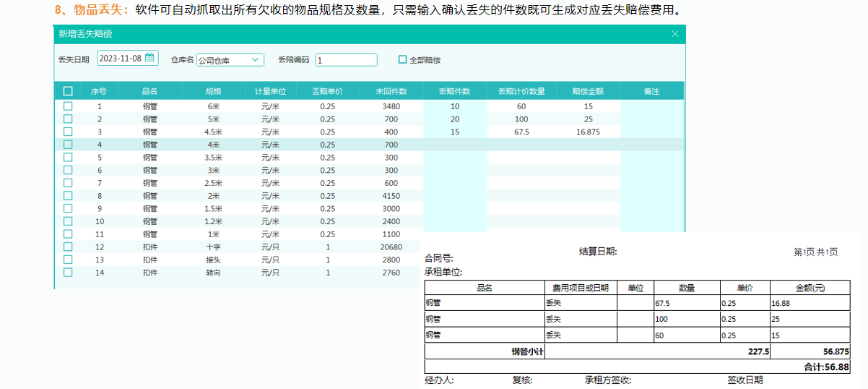
Task: Click the 备注 column header
Action: [651, 91]
